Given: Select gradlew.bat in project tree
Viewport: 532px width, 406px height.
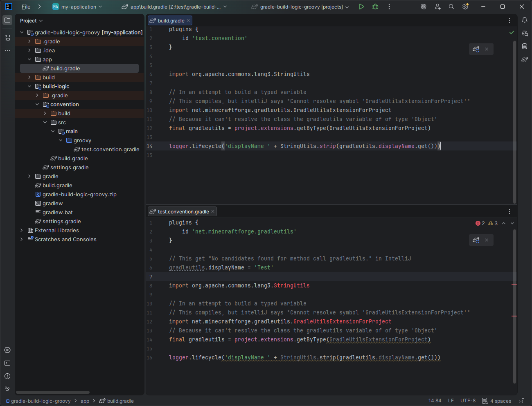Looking at the screenshot, I should tap(54, 212).
